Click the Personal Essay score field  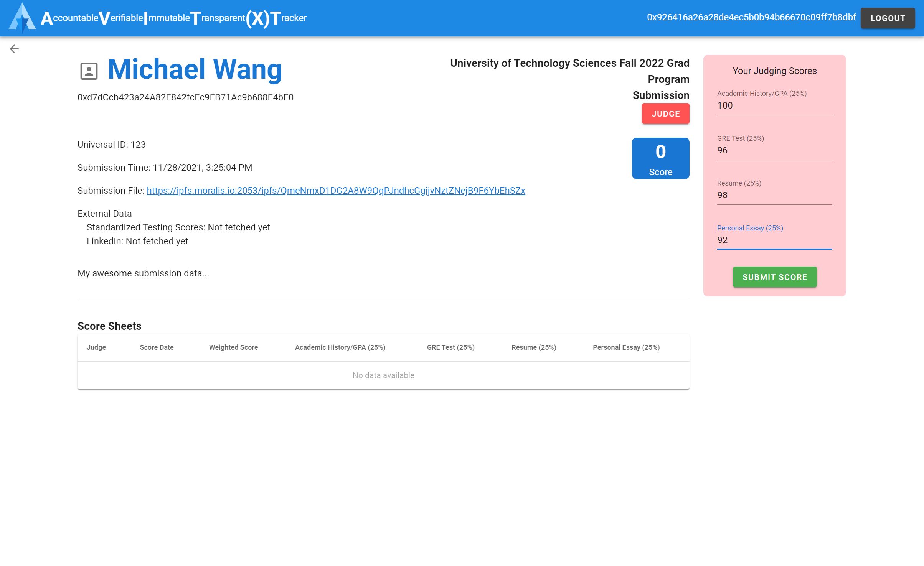coord(774,240)
